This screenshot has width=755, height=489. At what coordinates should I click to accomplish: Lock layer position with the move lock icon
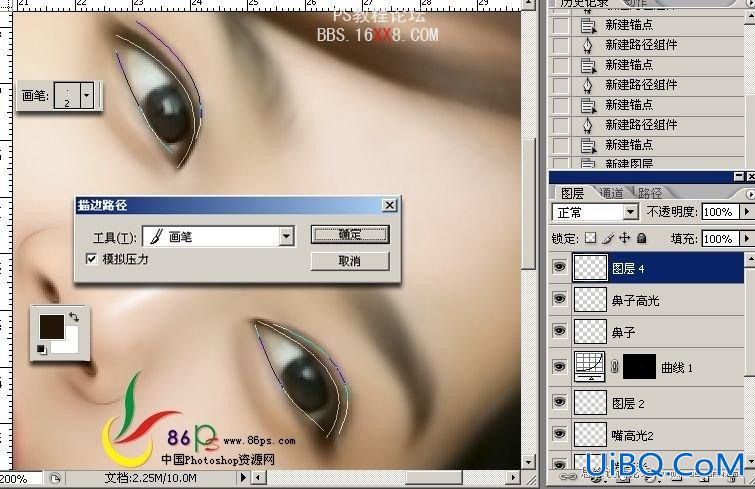(x=625, y=238)
